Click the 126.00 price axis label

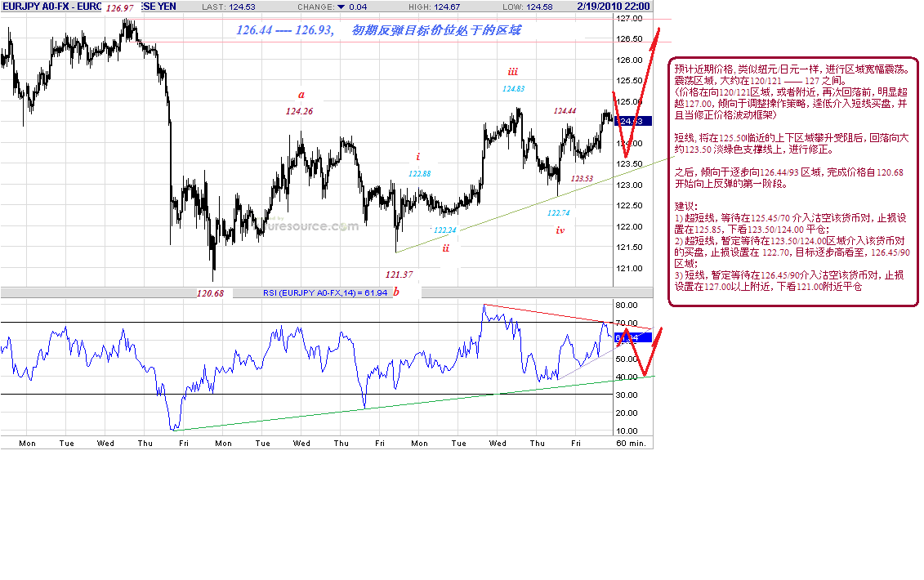tap(629, 60)
